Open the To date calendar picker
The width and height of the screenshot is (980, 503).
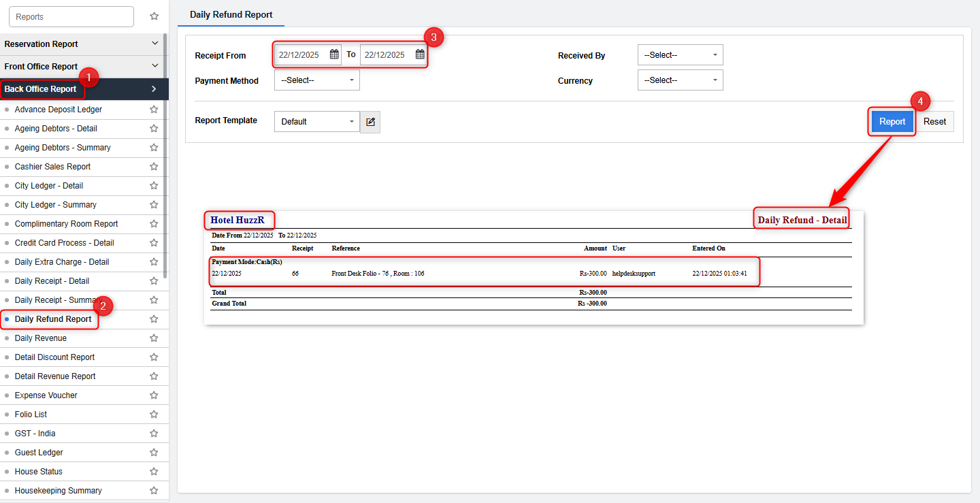(420, 54)
